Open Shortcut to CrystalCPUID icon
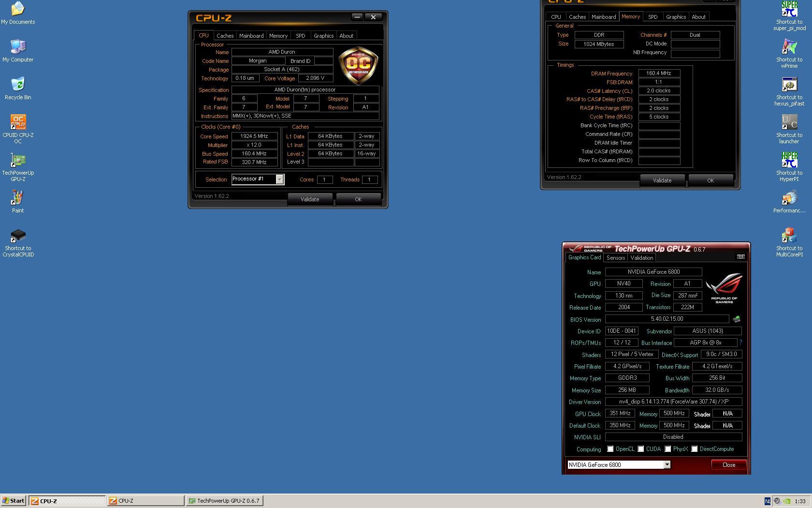This screenshot has width=812, height=508. [18, 242]
